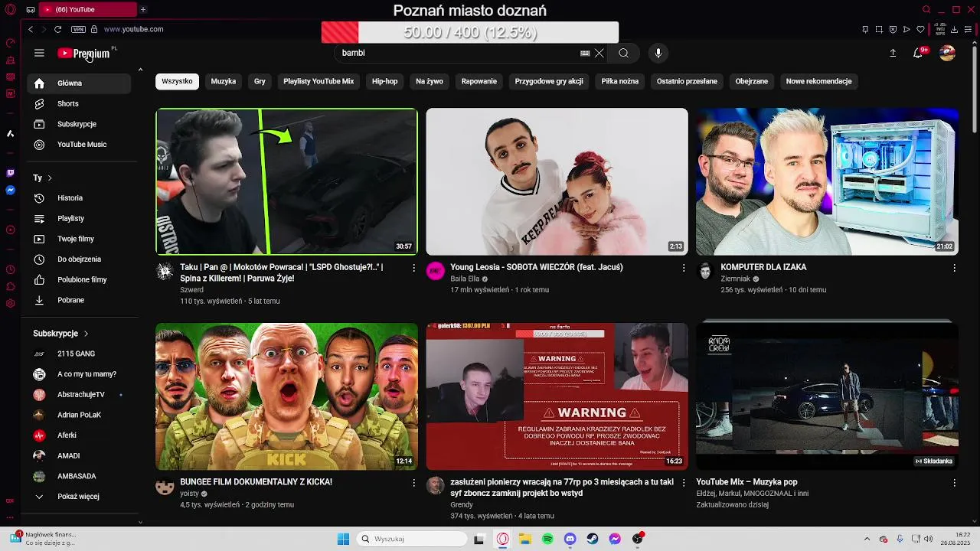
Task: Open the Opera easy setup sliders icon
Action: pyautogui.click(x=968, y=29)
